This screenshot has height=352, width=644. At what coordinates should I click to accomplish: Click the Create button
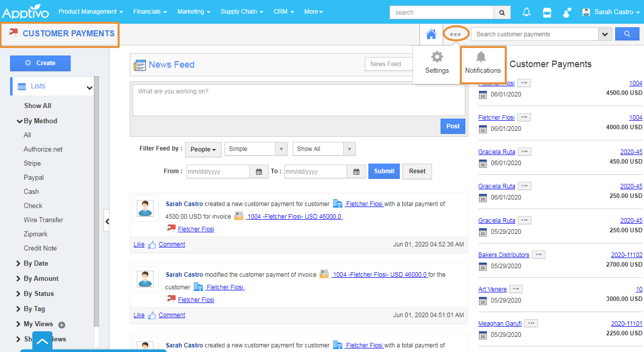click(40, 63)
